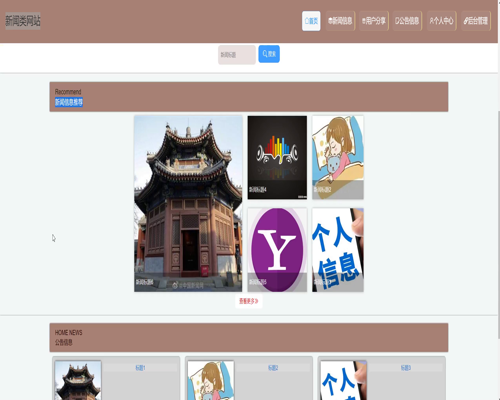Open the 首页 home nav item
Image resolution: width=500 pixels, height=400 pixels.
(x=311, y=21)
